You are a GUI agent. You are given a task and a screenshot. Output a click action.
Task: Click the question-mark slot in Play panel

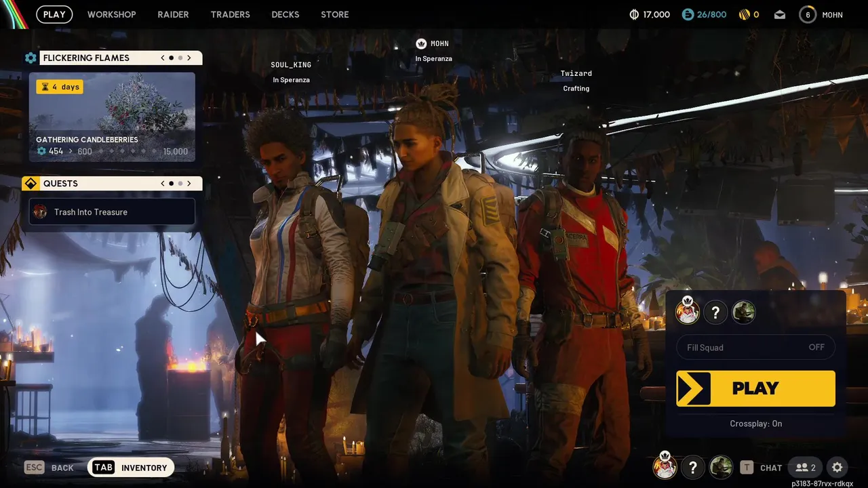[715, 312]
